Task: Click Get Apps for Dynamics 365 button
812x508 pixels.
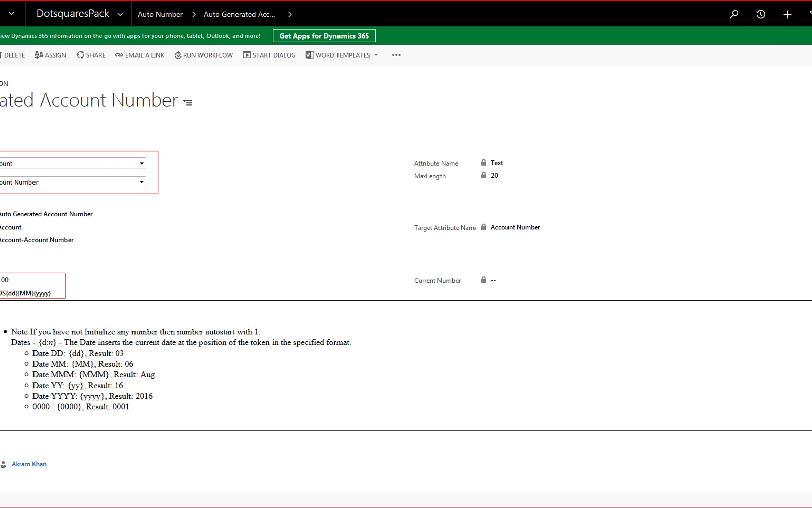Action: click(x=324, y=36)
